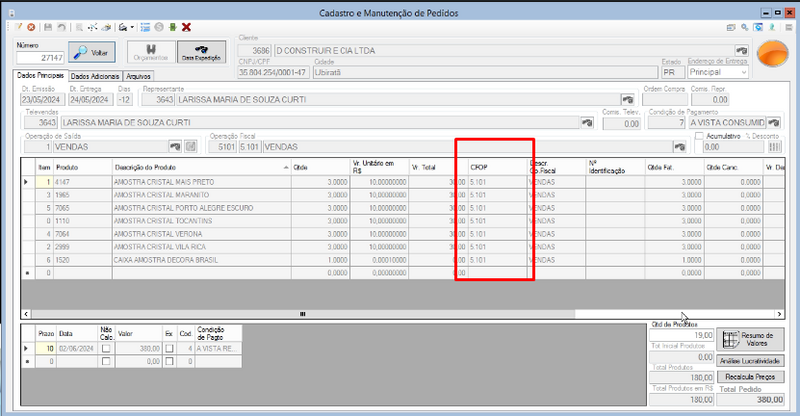Click the green arrow toolbar icon

coord(172,27)
